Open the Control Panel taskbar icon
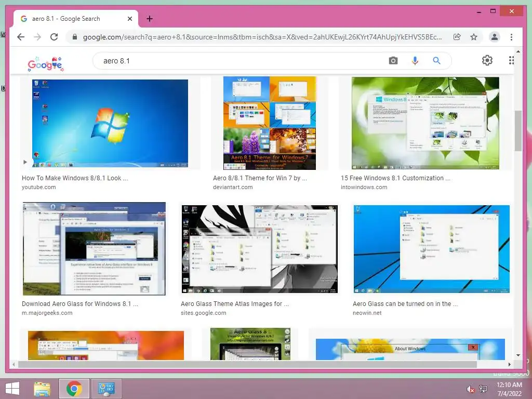This screenshot has height=399, width=532. [106, 389]
